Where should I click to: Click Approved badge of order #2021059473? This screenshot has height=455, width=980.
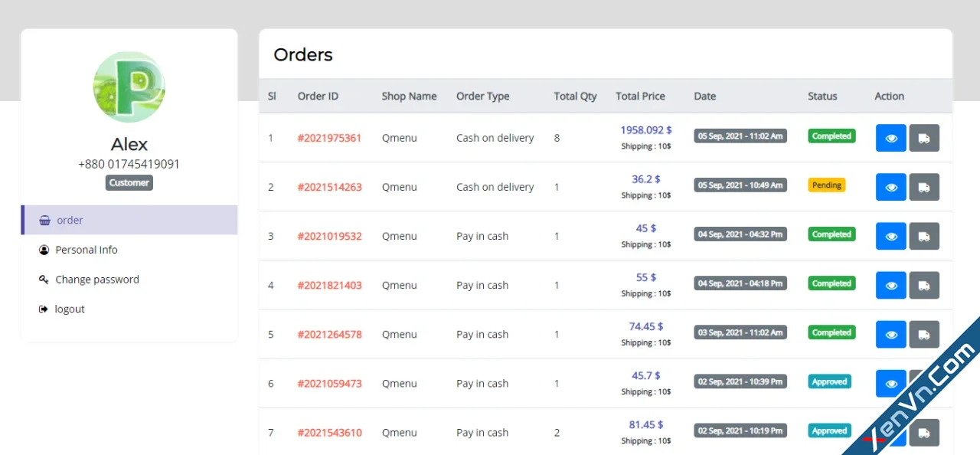(x=830, y=381)
